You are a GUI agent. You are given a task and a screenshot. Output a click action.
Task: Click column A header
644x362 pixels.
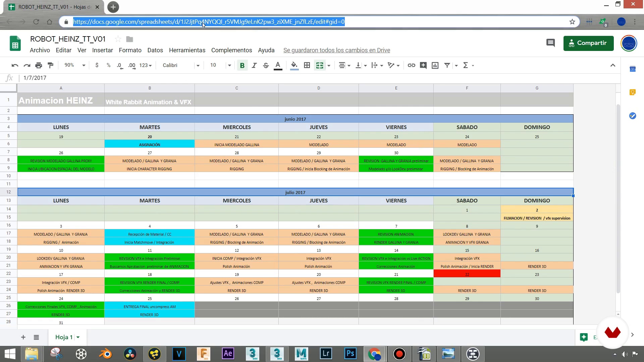(x=61, y=88)
